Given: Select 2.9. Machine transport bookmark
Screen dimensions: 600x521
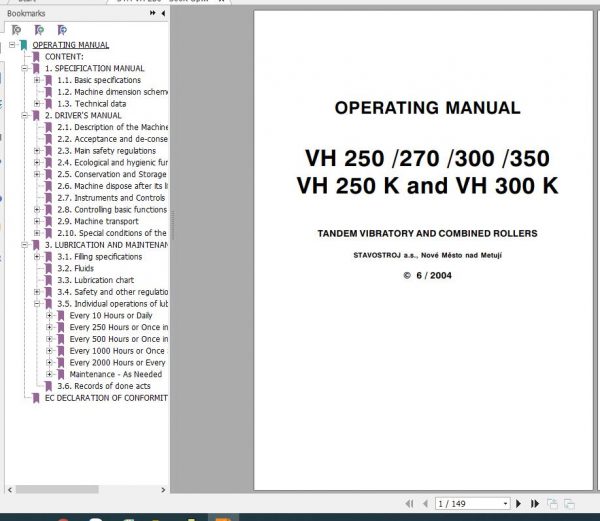Looking at the screenshot, I should pyautogui.click(x=98, y=221).
